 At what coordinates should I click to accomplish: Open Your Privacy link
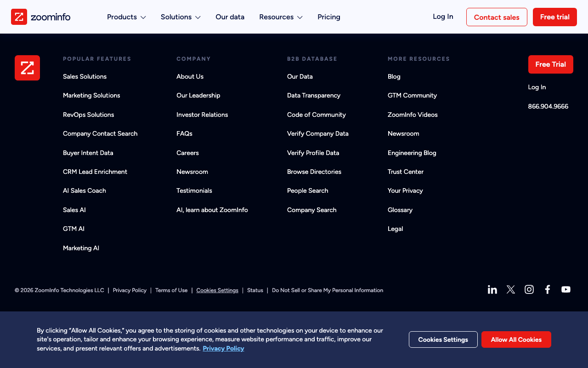pyautogui.click(x=405, y=190)
